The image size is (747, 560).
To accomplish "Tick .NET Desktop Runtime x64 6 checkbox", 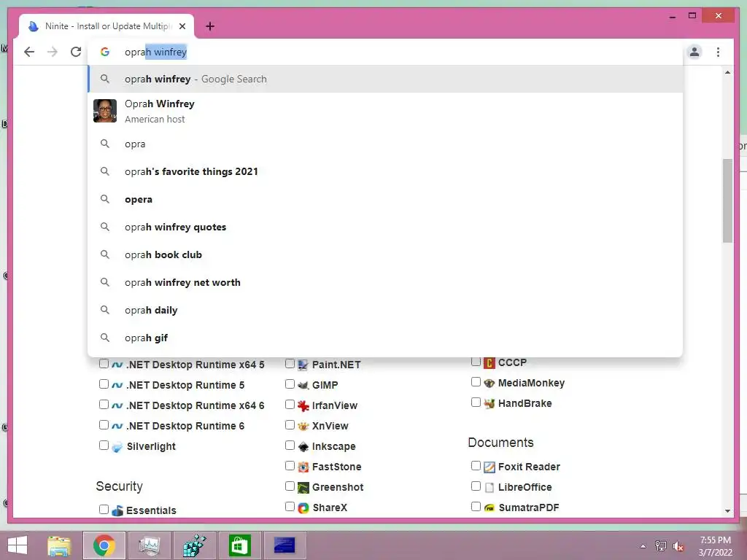I will (x=104, y=404).
